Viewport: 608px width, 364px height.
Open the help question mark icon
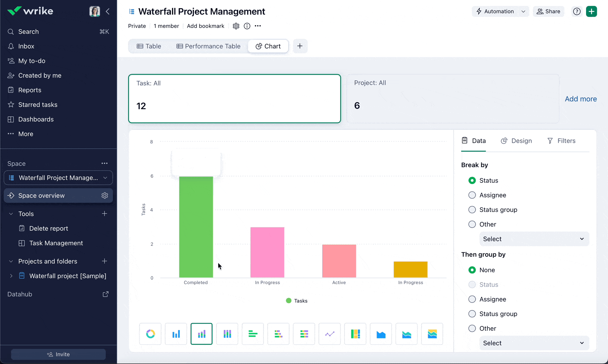coord(577,11)
